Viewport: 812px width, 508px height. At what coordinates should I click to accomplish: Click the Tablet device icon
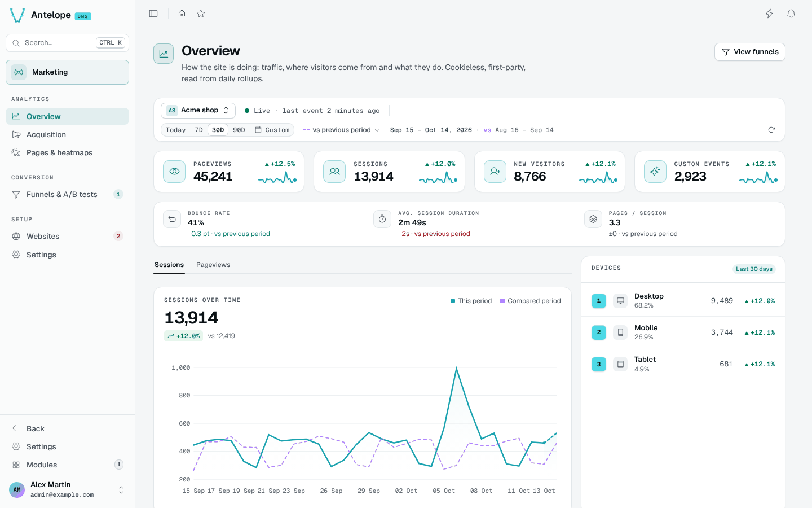[620, 364]
